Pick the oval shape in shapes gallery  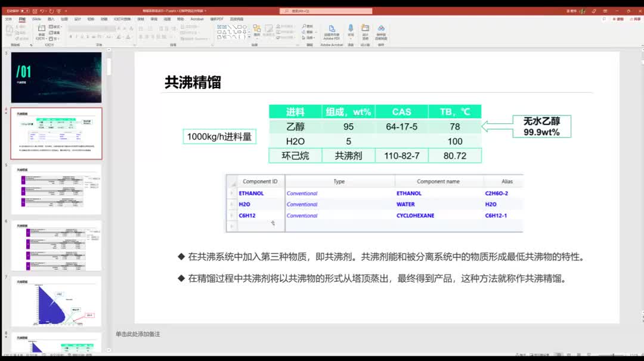244,27
